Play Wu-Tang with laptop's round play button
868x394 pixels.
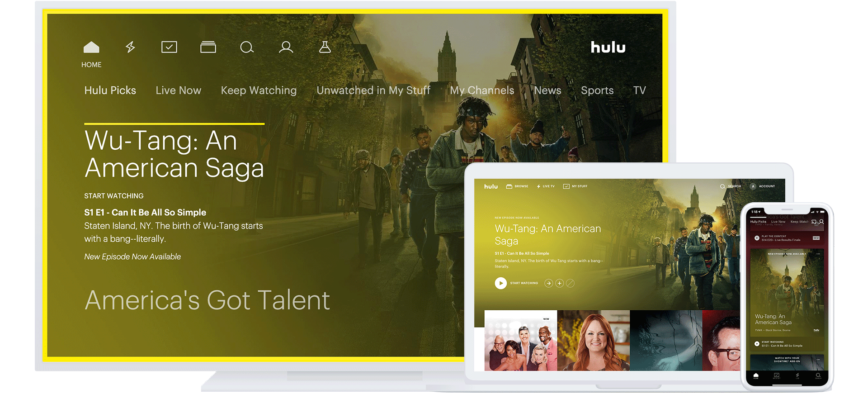pyautogui.click(x=500, y=283)
